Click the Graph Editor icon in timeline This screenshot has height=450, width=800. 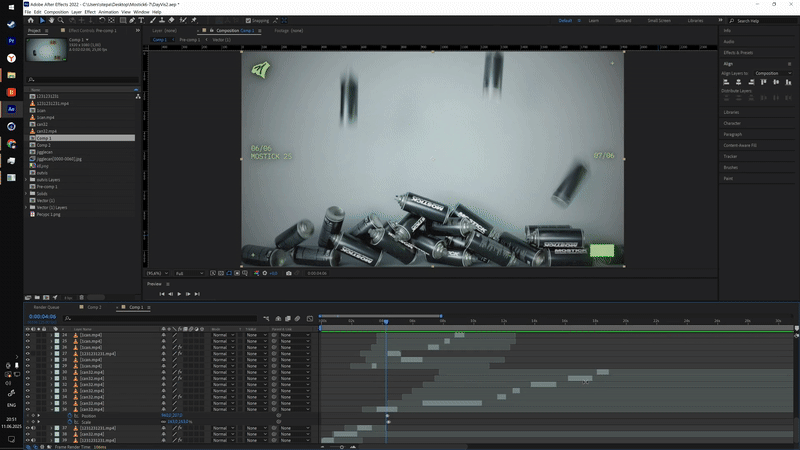310,319
